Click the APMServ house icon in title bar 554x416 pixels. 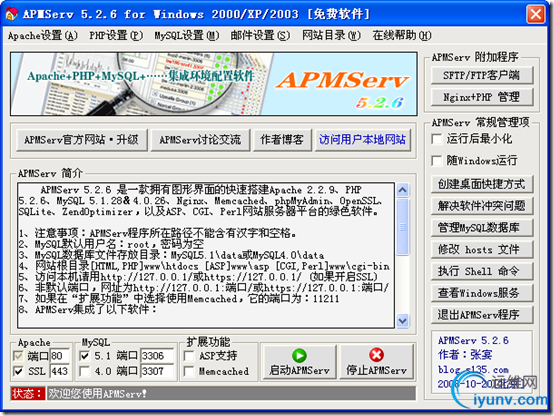11,13
